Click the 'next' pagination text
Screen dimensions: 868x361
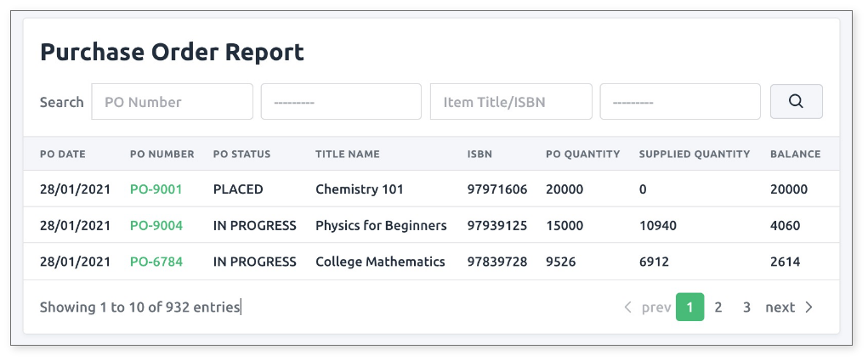click(780, 307)
